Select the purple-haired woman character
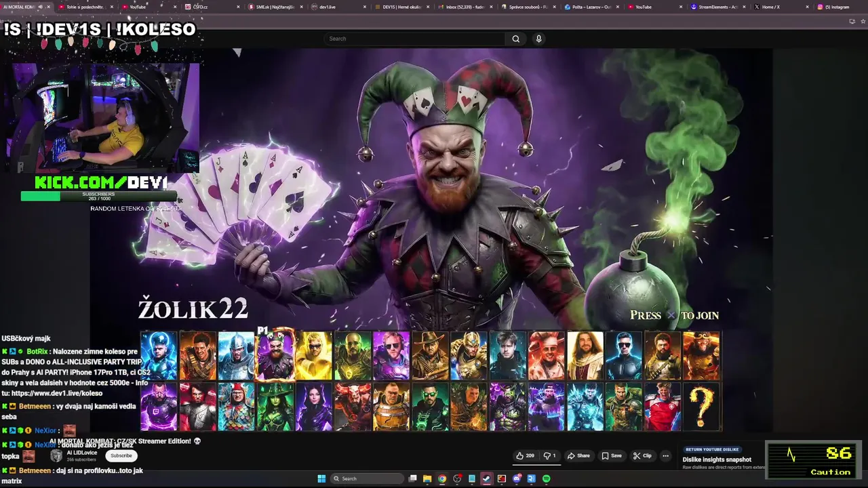868x488 pixels. pyautogui.click(x=314, y=407)
